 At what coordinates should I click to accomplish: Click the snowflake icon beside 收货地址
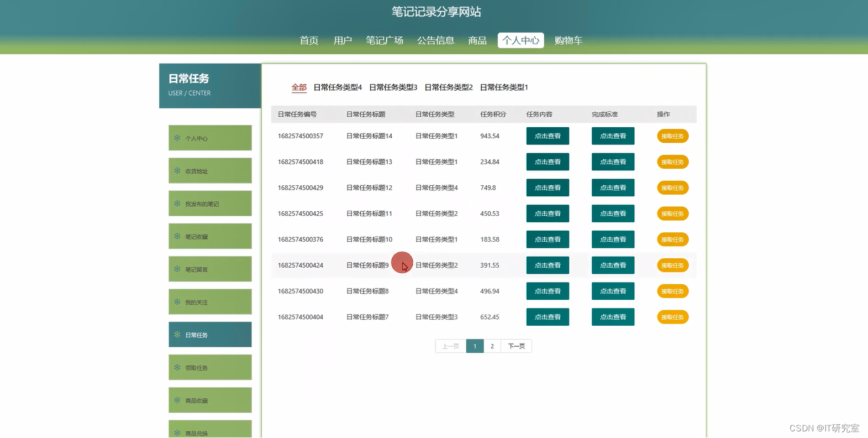[x=177, y=171]
